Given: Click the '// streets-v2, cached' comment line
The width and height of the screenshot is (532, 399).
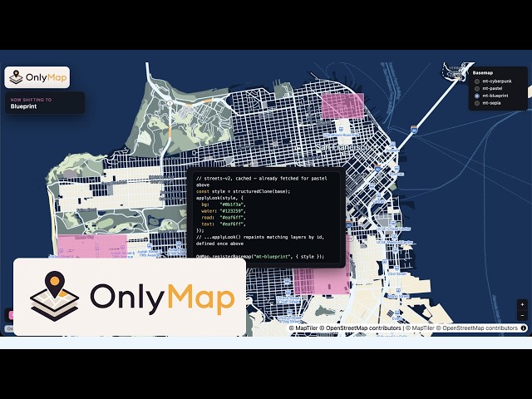Looking at the screenshot, I should 262,181.
